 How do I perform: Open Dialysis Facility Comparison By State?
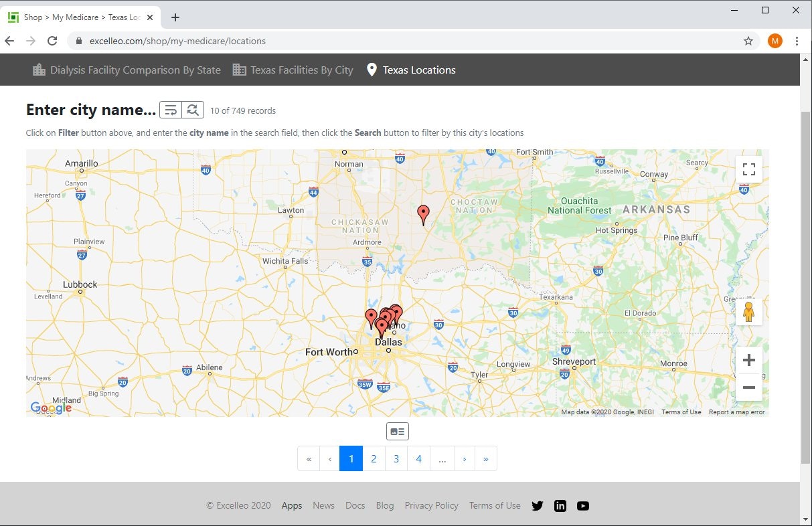(x=127, y=70)
